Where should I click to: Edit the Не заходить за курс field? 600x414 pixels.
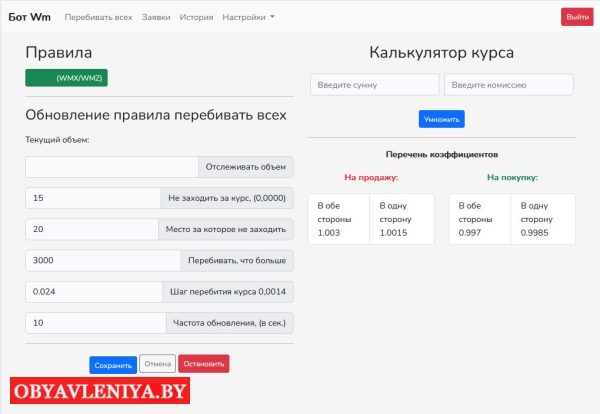[93, 198]
